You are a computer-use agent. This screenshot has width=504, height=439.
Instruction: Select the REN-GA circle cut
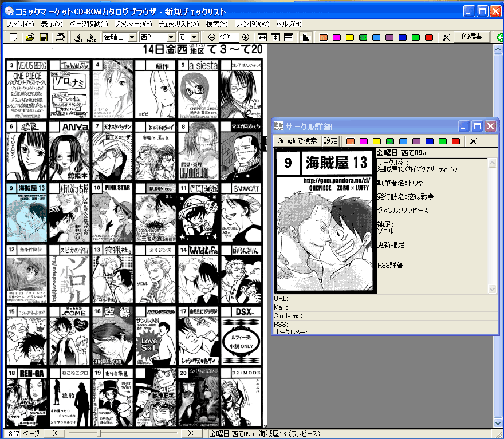[x=27, y=398]
